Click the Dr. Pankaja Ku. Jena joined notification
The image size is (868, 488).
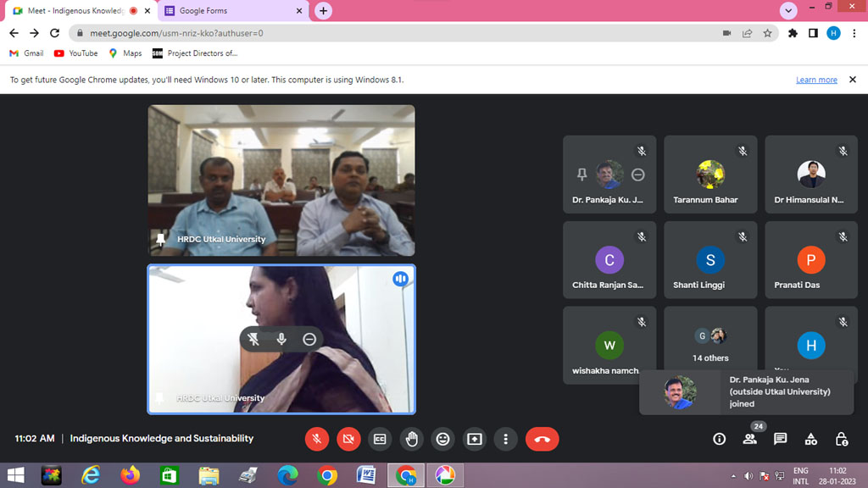coord(746,391)
